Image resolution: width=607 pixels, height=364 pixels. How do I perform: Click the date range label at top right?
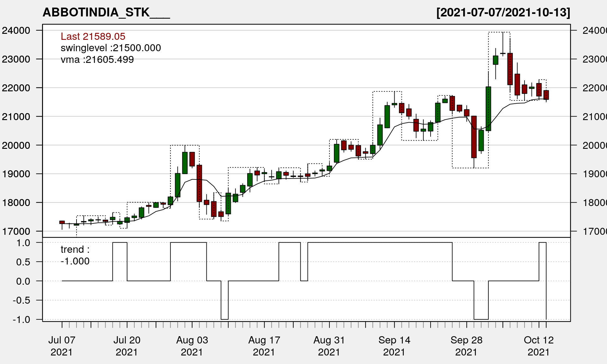(503, 12)
